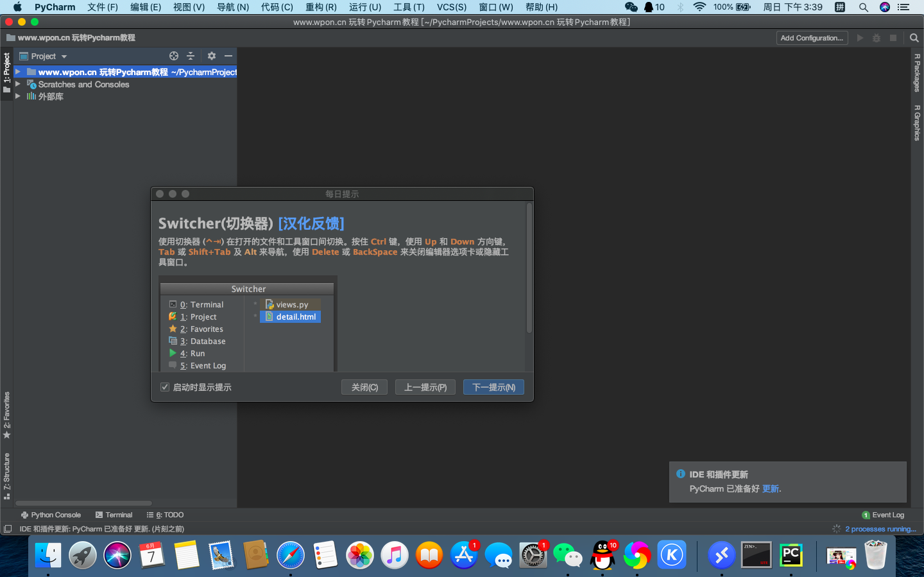Click the 更新 link in update notification
924x577 pixels.
tap(770, 488)
